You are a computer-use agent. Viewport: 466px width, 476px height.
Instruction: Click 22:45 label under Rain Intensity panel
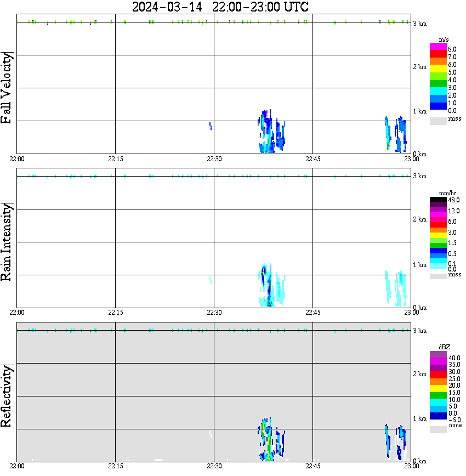click(x=312, y=313)
